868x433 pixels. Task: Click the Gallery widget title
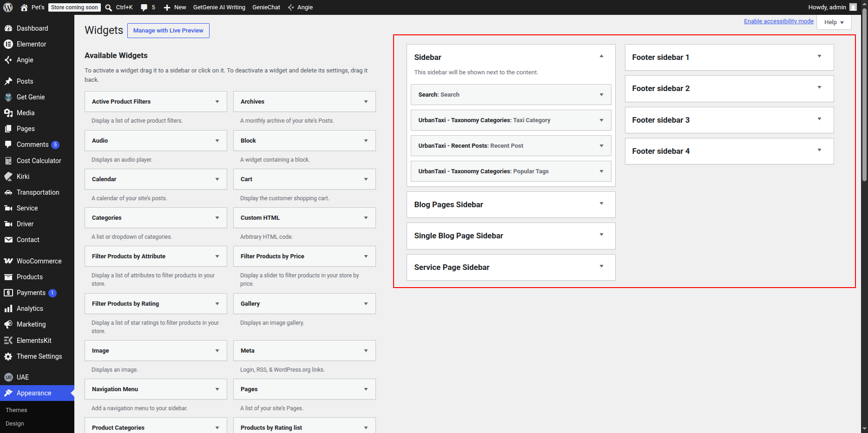tap(250, 304)
